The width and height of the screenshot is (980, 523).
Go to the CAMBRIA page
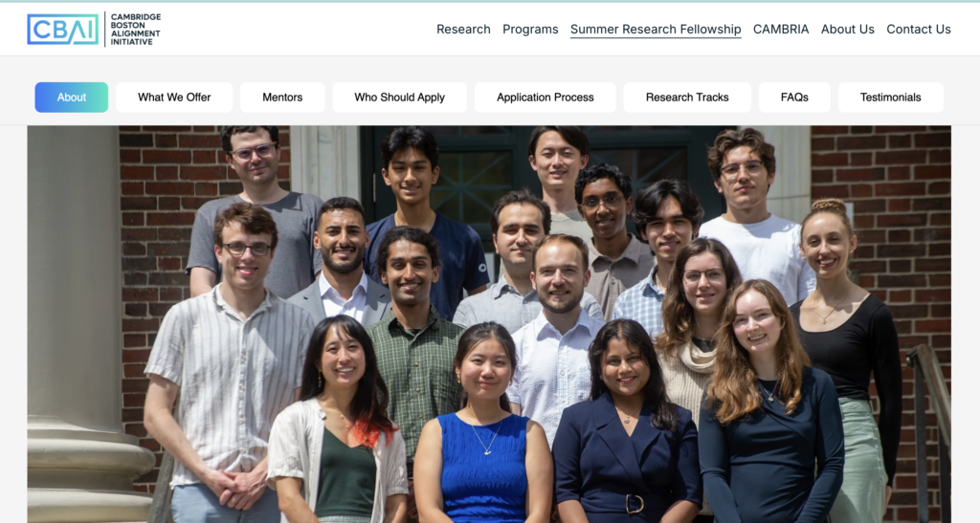pyautogui.click(x=781, y=30)
